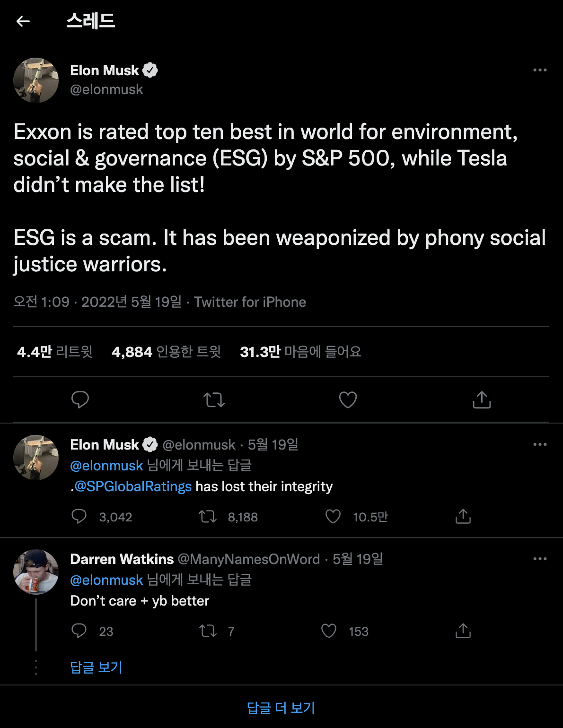Open the @SPGlobalRatings mention link
This screenshot has width=563, height=728.
(x=133, y=486)
